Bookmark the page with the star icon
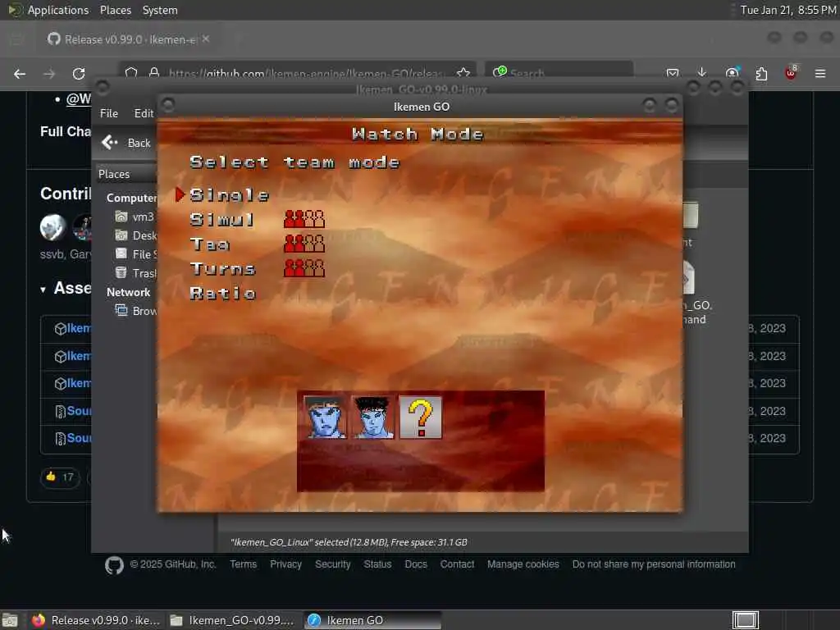The width and height of the screenshot is (840, 630). coord(463,73)
